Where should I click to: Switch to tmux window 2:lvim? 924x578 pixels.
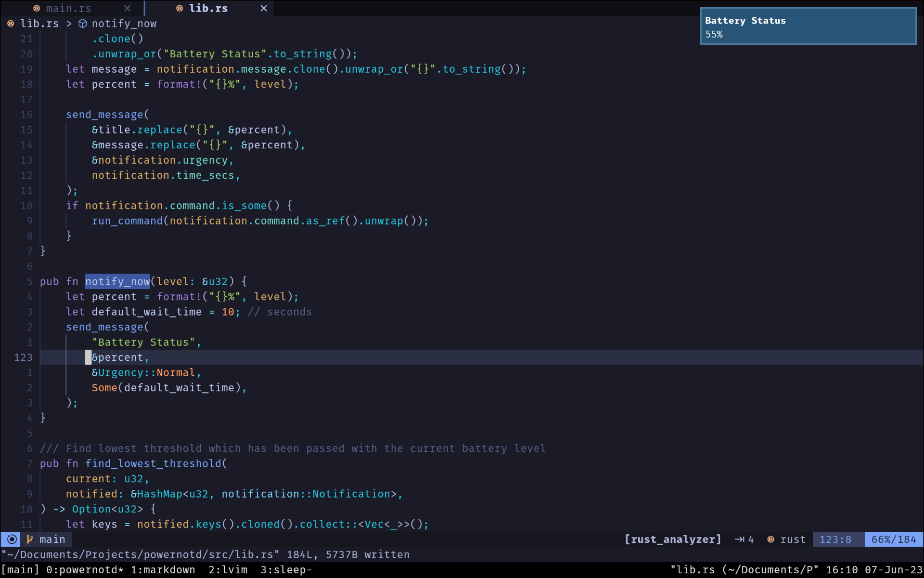(x=228, y=570)
